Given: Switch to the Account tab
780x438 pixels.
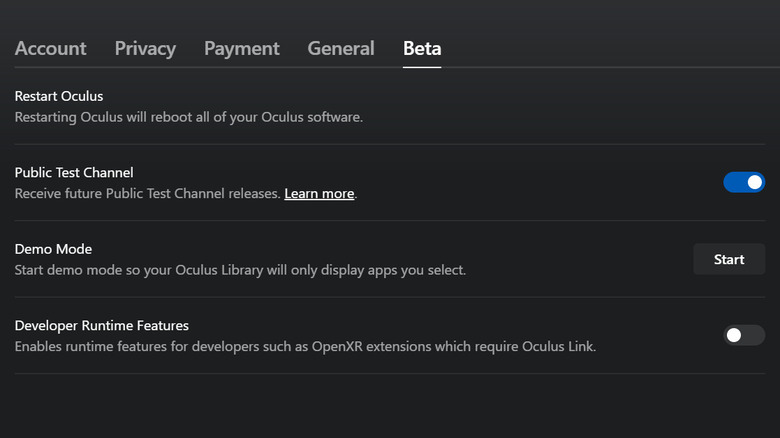Looking at the screenshot, I should (50, 48).
